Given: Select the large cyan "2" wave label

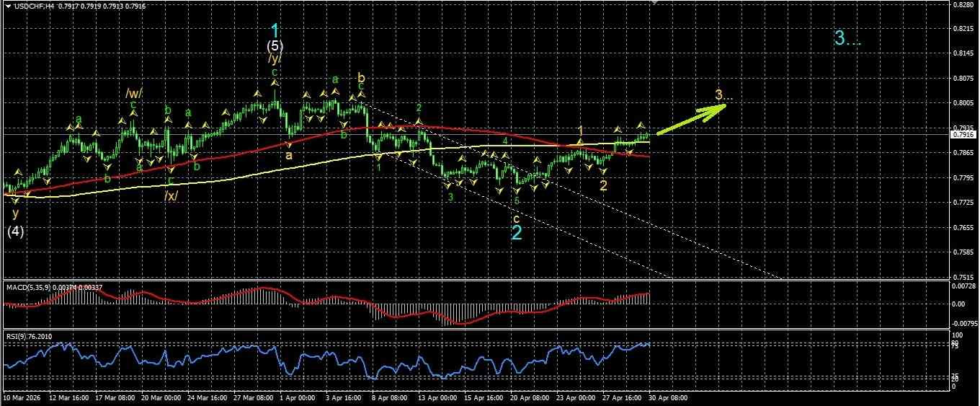Looking at the screenshot, I should (517, 232).
